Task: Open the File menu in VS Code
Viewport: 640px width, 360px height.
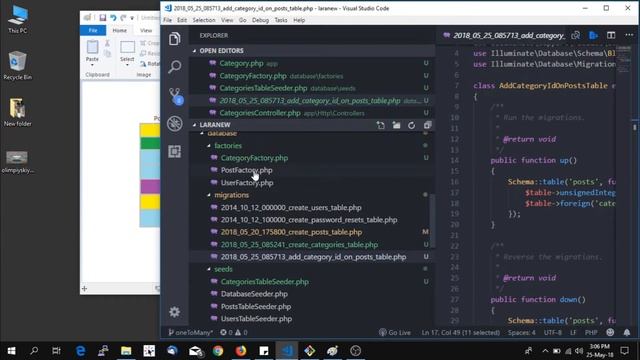Action: pyautogui.click(x=167, y=20)
